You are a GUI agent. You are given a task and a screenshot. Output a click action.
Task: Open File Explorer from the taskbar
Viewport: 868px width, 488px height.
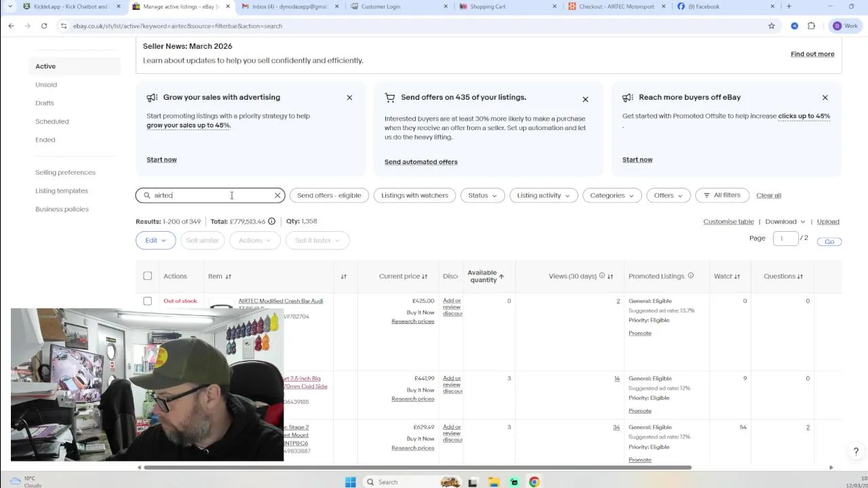(494, 482)
